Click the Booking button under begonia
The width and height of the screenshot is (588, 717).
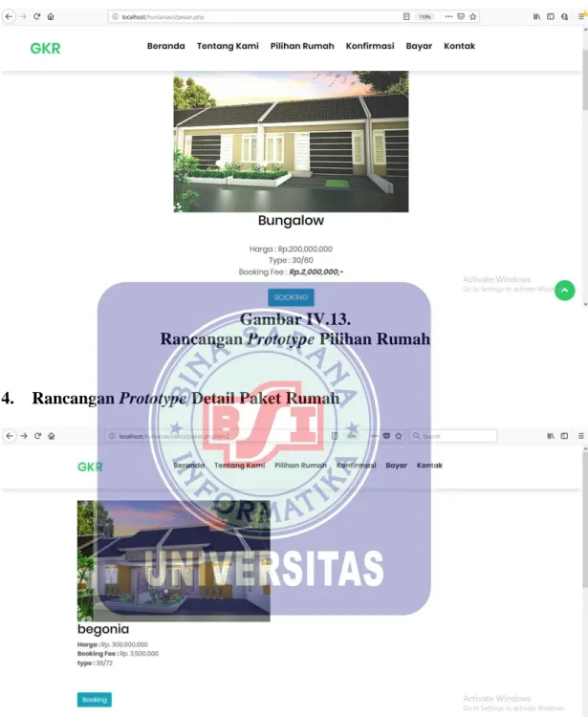(x=95, y=700)
